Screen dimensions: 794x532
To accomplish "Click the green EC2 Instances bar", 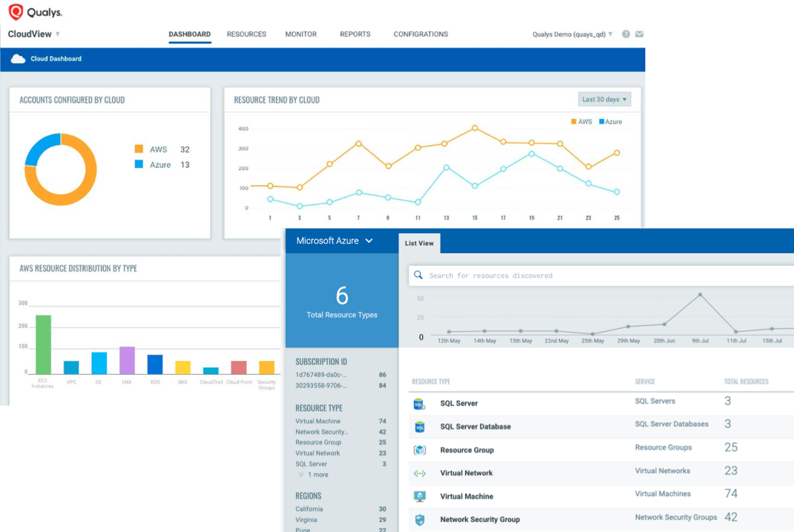I will [43, 344].
